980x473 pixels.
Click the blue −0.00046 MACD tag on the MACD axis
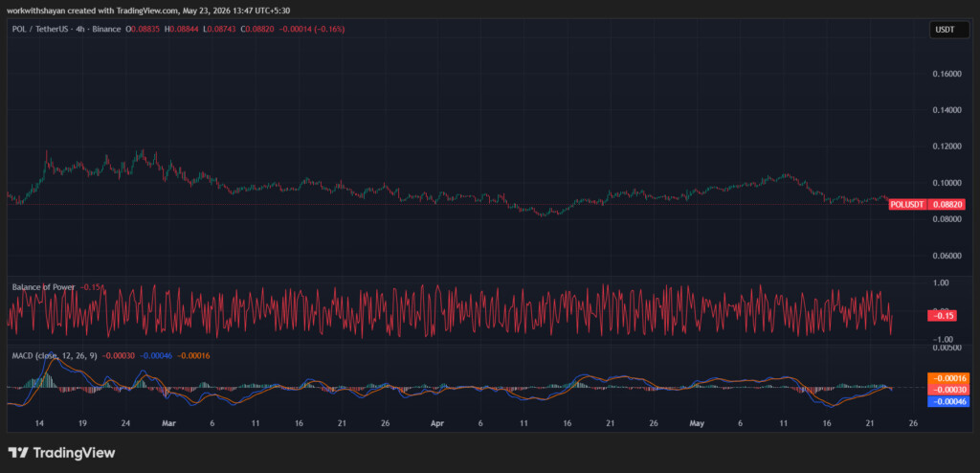coord(949,402)
